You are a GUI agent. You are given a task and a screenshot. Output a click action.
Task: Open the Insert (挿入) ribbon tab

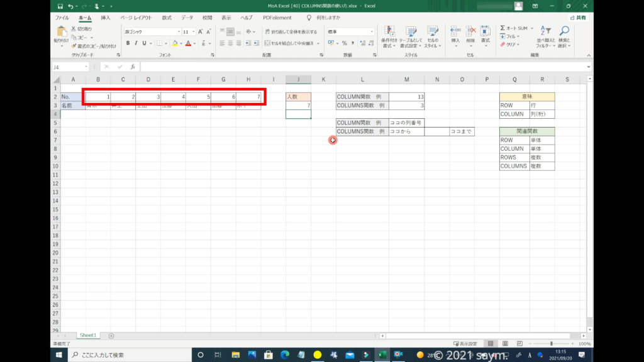pos(106,18)
